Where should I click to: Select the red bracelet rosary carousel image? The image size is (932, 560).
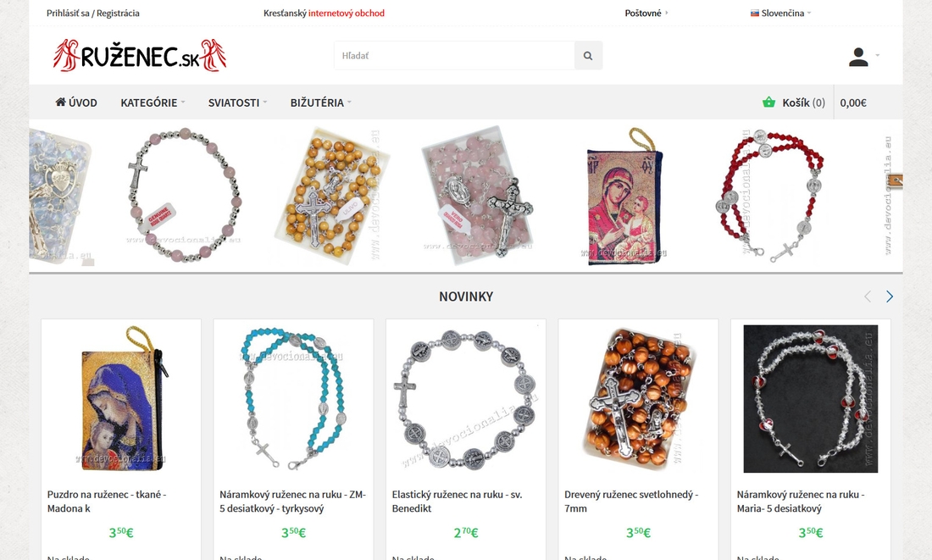pyautogui.click(x=770, y=196)
